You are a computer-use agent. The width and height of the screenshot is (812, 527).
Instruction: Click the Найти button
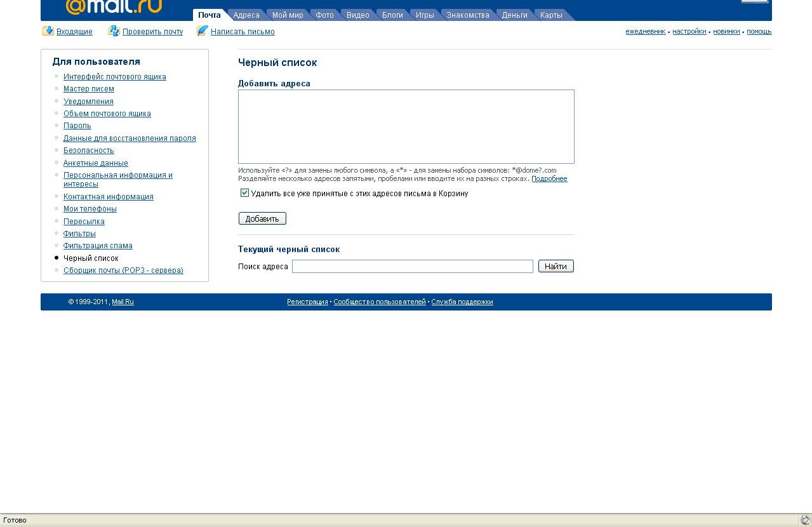point(556,266)
